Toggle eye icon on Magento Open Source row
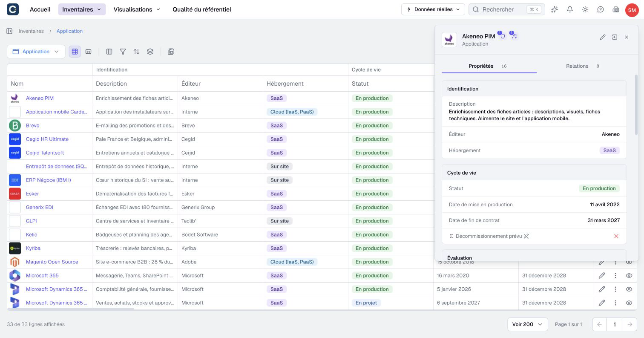 pos(629,262)
